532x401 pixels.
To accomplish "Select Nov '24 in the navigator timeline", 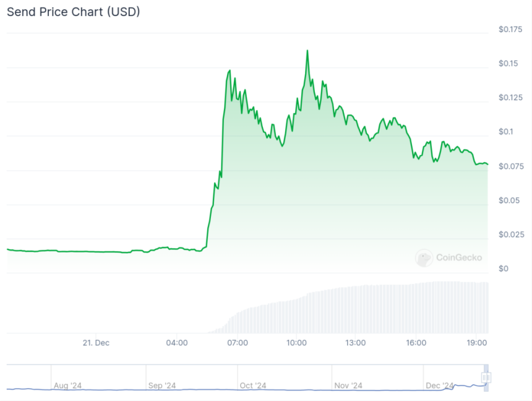I will click(348, 386).
